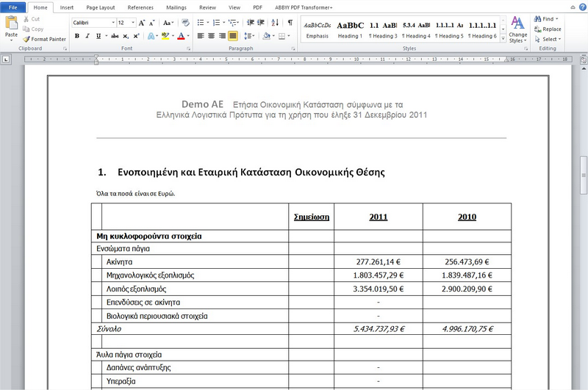Toggle bold formatting
588x390 pixels.
point(77,36)
